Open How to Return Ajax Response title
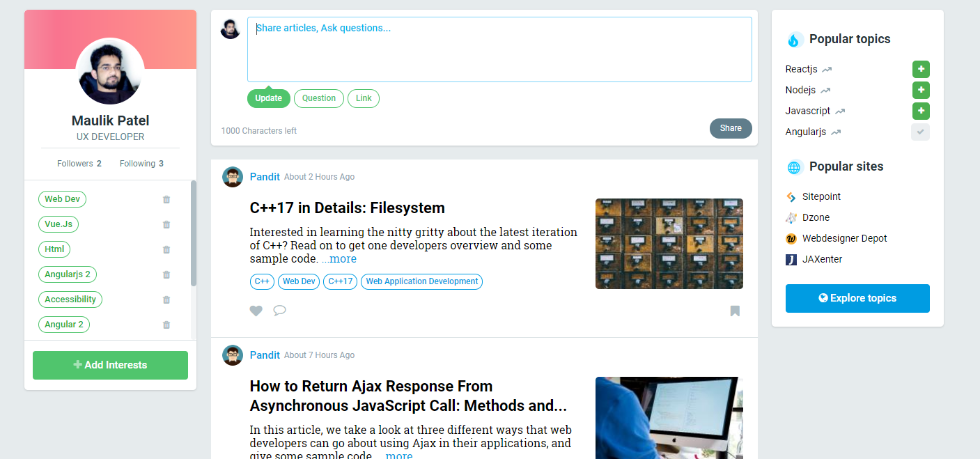The height and width of the screenshot is (459, 980). (x=408, y=396)
